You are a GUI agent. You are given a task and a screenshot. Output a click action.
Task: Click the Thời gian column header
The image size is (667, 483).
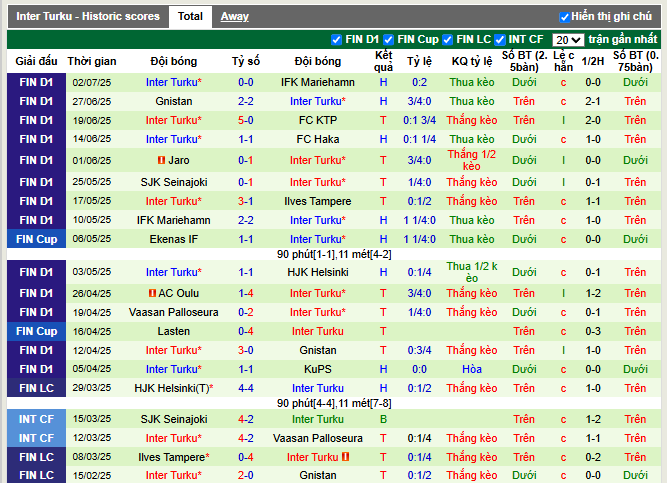pyautogui.click(x=92, y=61)
